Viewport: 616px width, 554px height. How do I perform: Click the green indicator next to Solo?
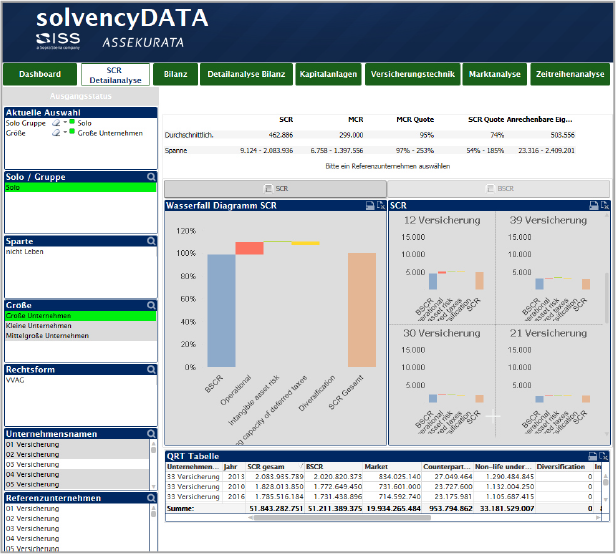72,122
